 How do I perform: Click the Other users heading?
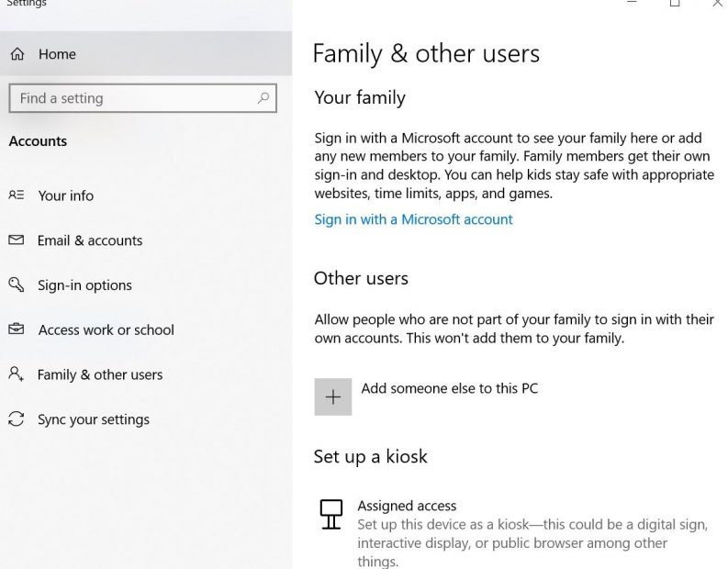(x=361, y=278)
